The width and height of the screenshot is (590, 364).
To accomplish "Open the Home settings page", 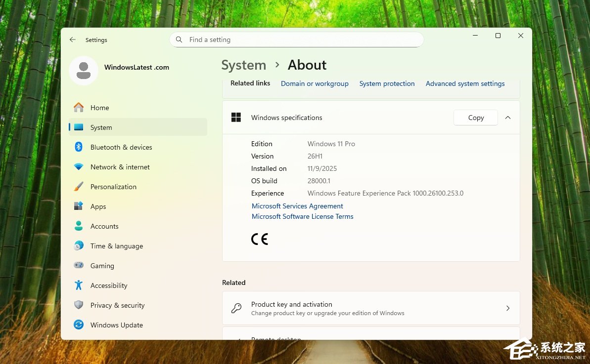I will pos(137,108).
